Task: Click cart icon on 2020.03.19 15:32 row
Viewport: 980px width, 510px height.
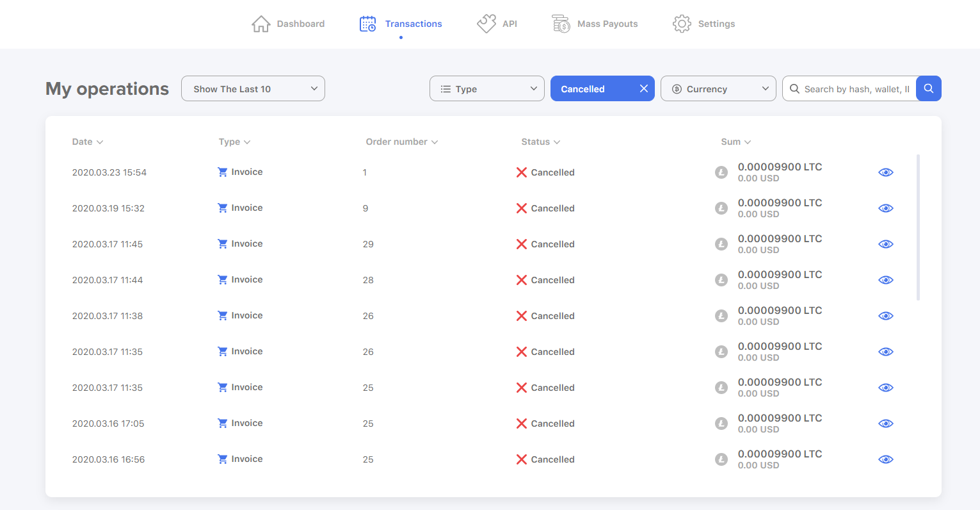Action: pos(223,208)
